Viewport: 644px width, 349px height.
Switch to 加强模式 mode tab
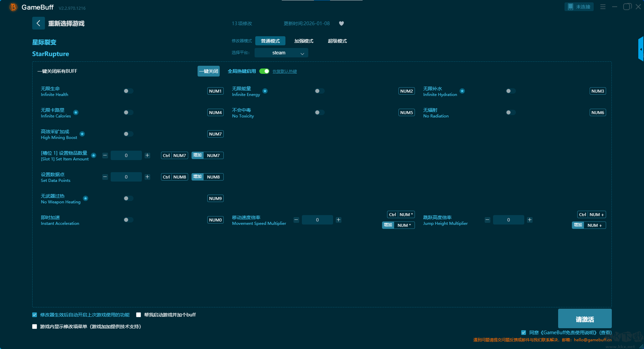[x=304, y=41]
